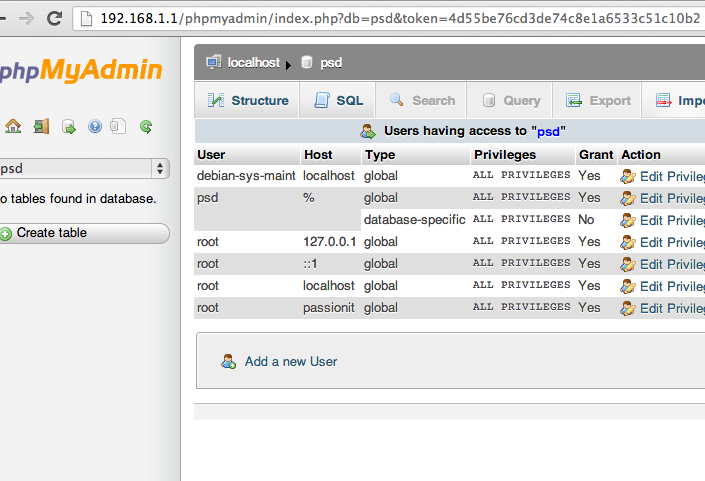Click the browser forward arrow
The height and width of the screenshot is (481, 705).
[x=27, y=18]
